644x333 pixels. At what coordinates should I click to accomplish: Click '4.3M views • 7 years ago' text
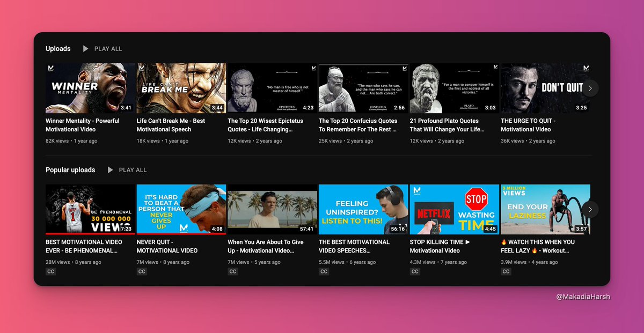[438, 262]
